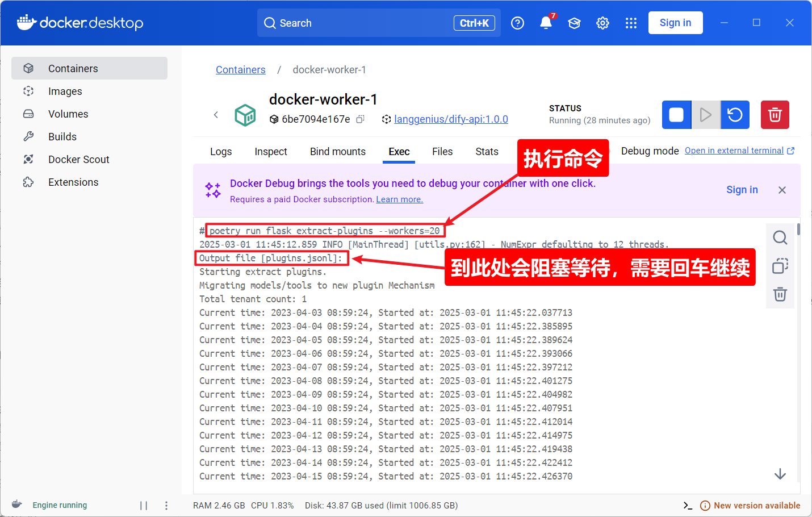Switch to the Logs tab

click(x=221, y=152)
